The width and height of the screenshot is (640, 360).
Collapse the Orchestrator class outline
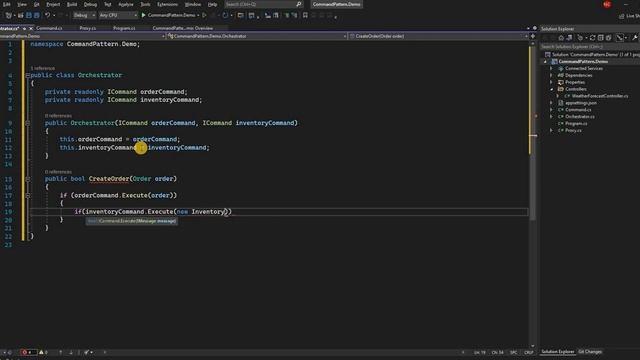28,76
